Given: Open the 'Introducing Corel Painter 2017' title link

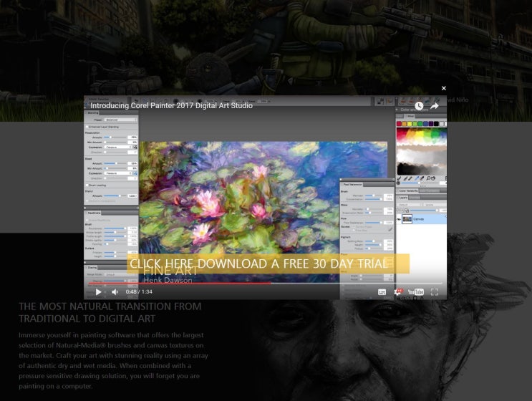Looking at the screenshot, I should [171, 105].
